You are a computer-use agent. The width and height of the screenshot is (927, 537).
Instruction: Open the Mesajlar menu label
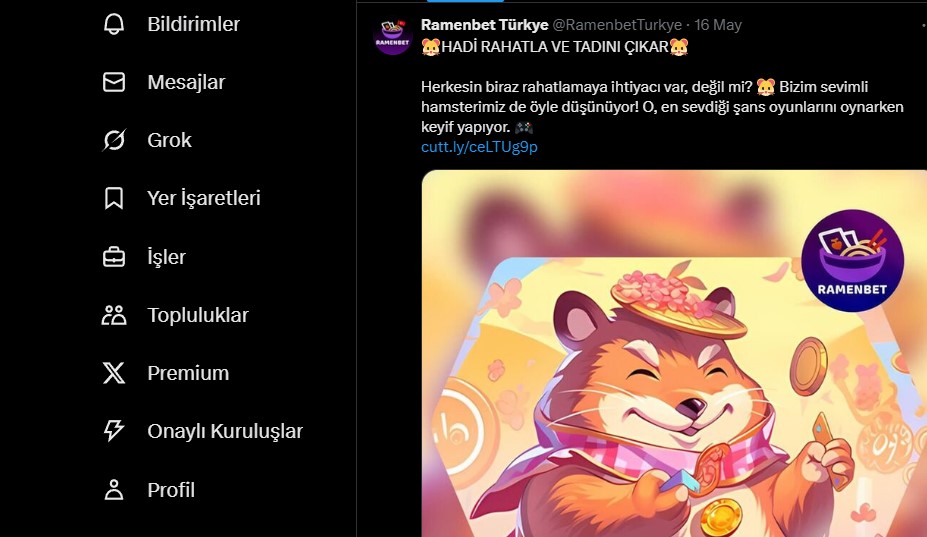(186, 82)
